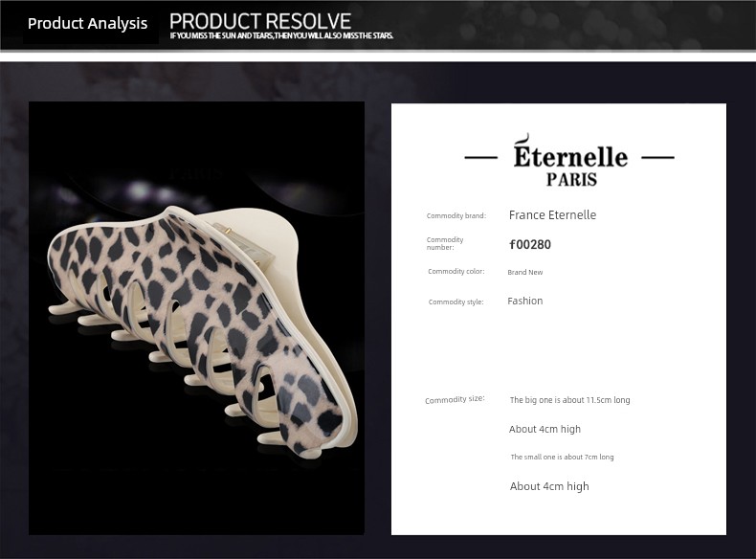Image resolution: width=756 pixels, height=559 pixels.
Task: Click the Commodity color label
Action: pos(456,272)
